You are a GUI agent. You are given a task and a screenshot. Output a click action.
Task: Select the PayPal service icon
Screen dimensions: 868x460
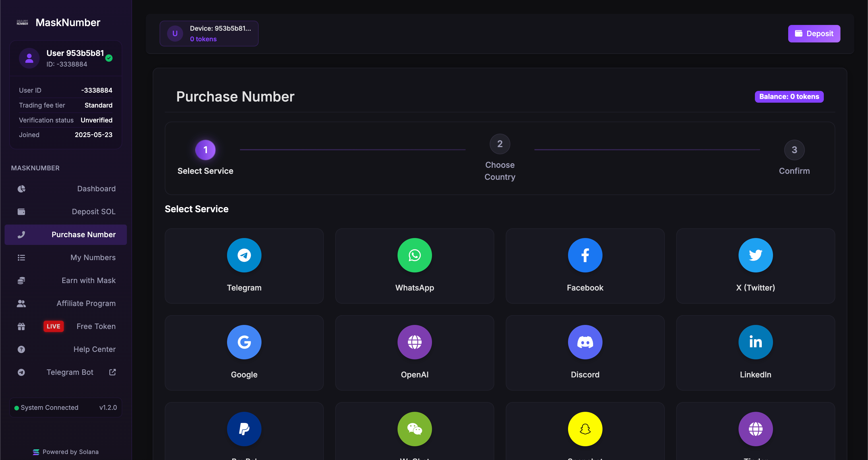point(244,429)
